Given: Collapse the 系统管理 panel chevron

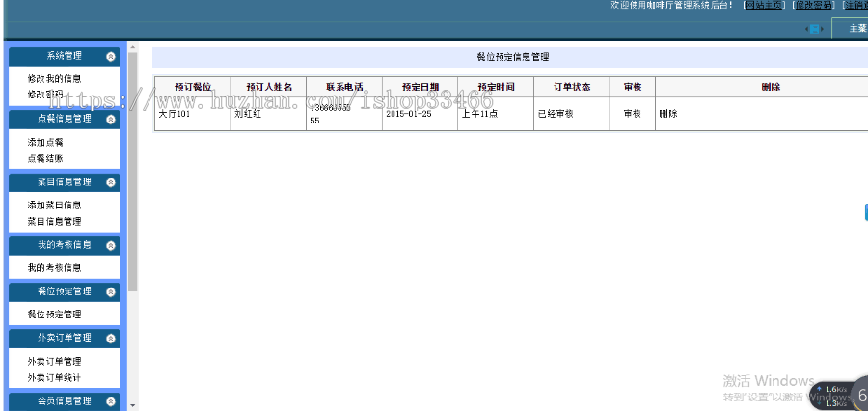Looking at the screenshot, I should [x=111, y=57].
